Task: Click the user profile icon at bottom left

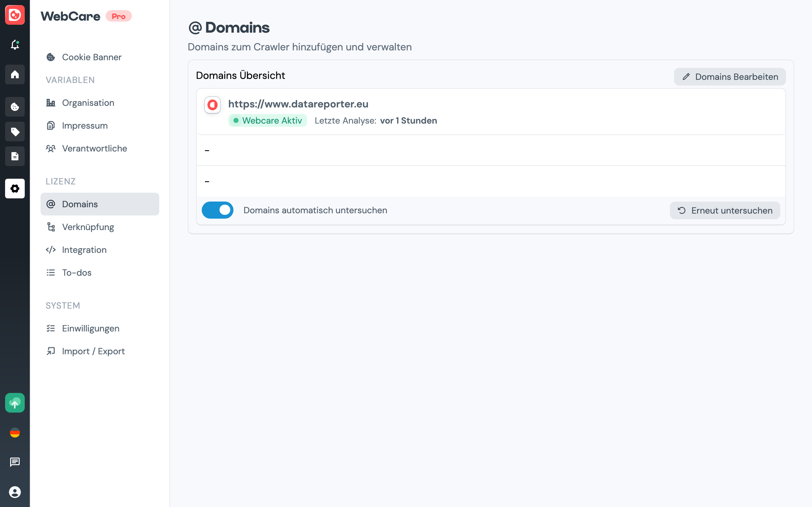Action: pos(15,492)
